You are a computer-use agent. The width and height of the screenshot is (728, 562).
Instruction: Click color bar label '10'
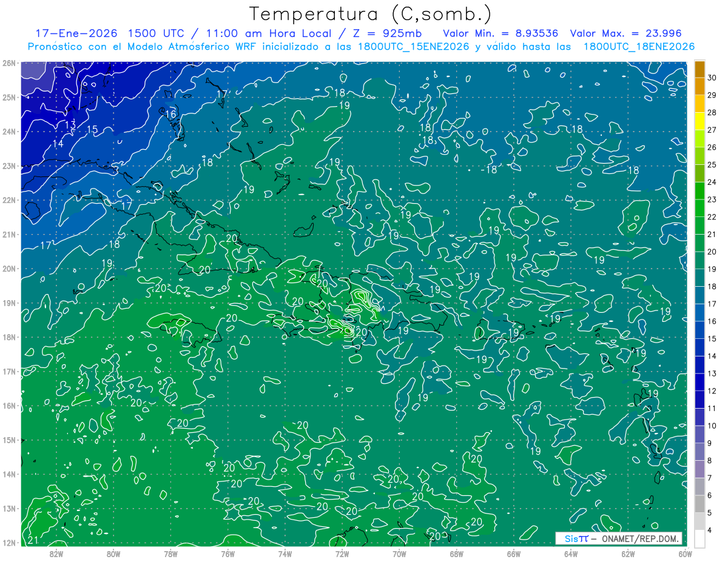click(712, 426)
